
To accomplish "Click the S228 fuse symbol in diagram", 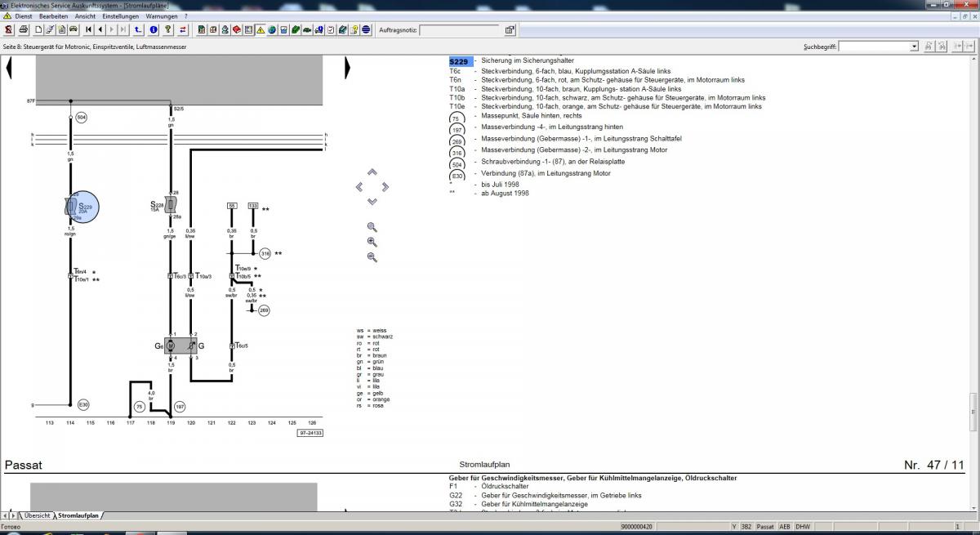I will point(171,204).
